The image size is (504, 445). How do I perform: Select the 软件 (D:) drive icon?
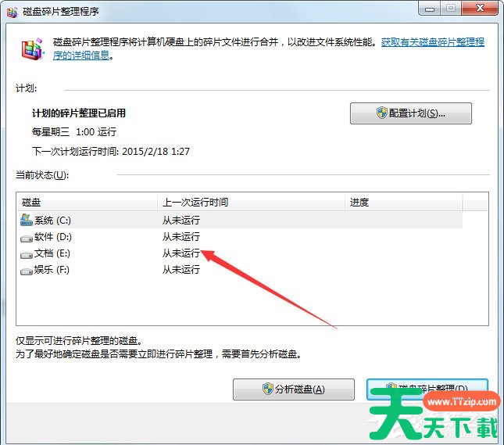[x=27, y=237]
